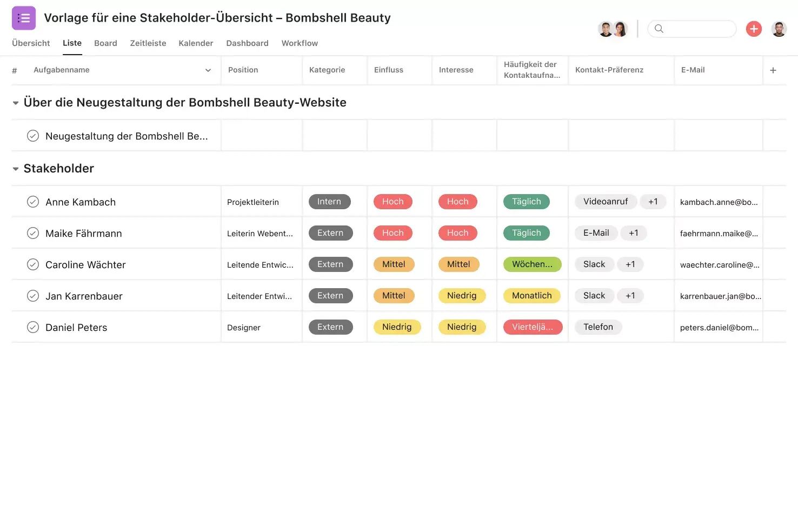Click the project title text
This screenshot has height=532, width=798.
click(217, 18)
